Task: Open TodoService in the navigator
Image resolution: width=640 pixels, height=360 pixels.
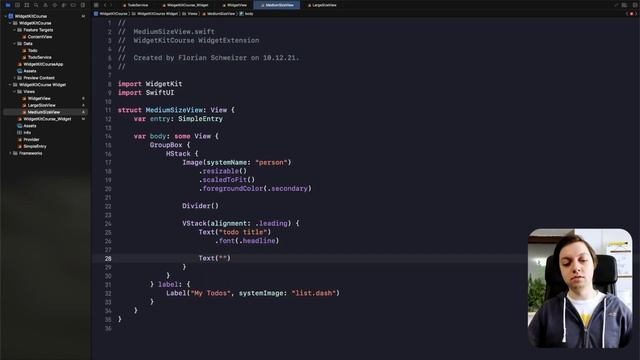Action: (x=39, y=58)
